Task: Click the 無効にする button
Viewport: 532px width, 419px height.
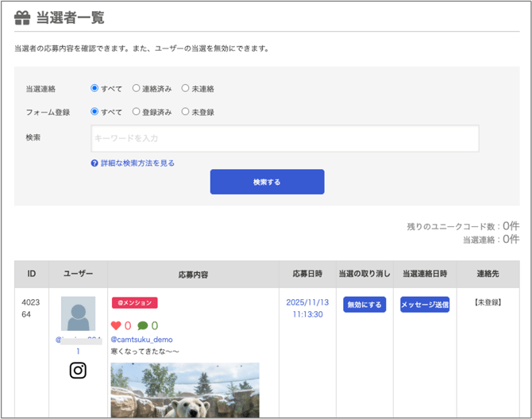Action: pos(364,305)
